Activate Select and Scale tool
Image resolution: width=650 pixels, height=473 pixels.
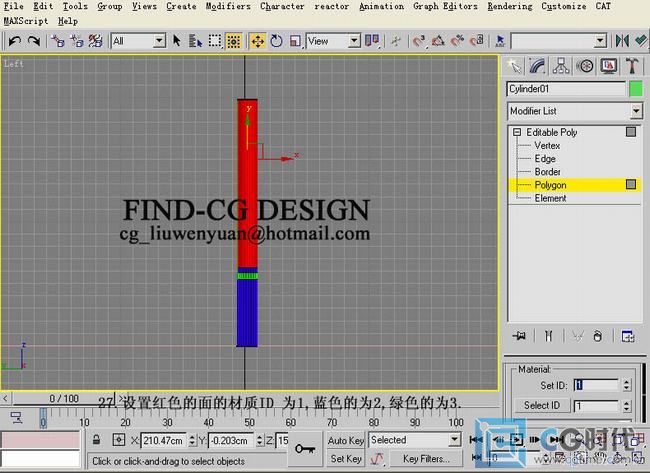pyautogui.click(x=295, y=41)
